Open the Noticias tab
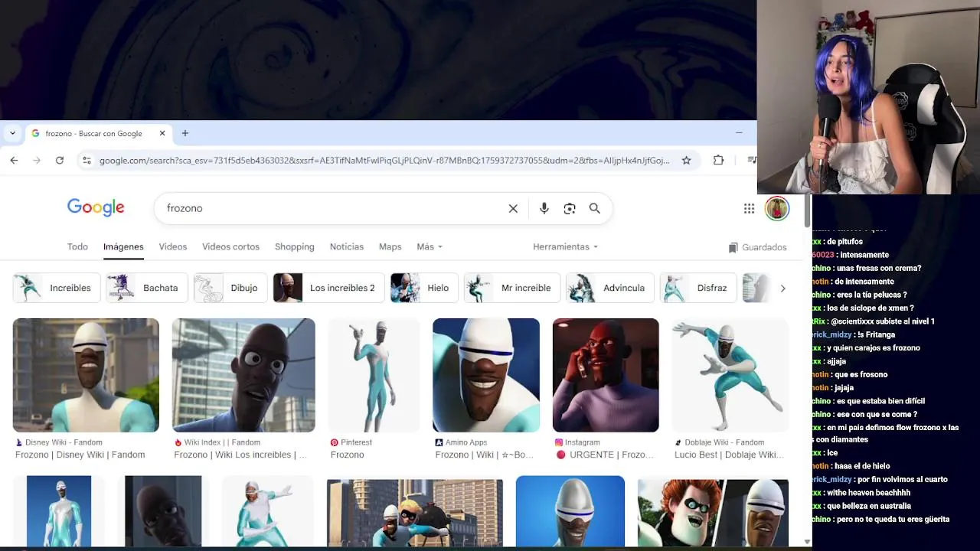980x551 pixels. [347, 246]
